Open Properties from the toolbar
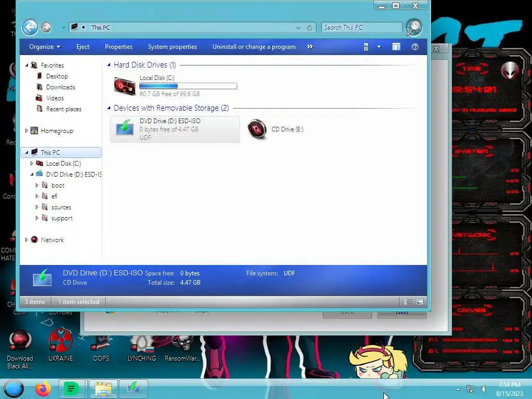This screenshot has height=399, width=532. [x=118, y=47]
